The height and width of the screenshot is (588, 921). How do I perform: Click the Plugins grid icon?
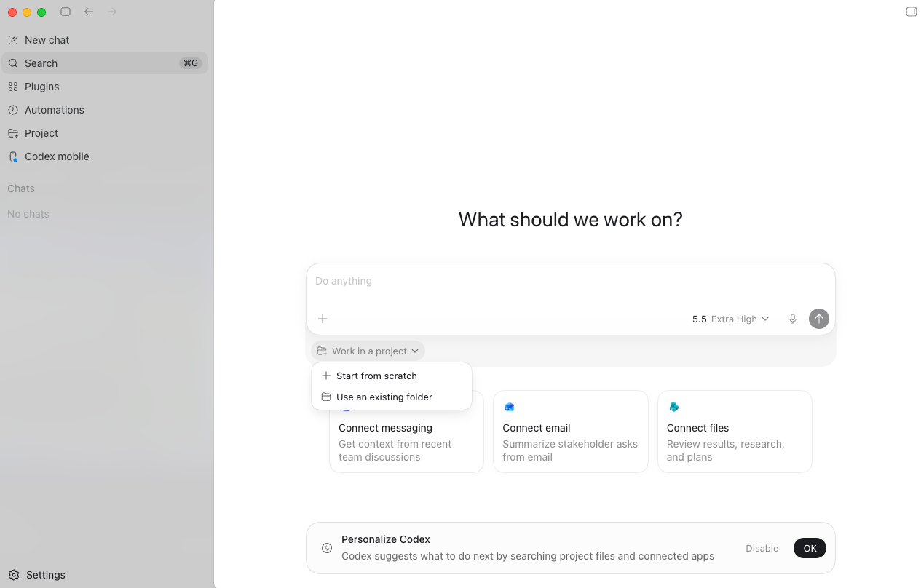[13, 87]
